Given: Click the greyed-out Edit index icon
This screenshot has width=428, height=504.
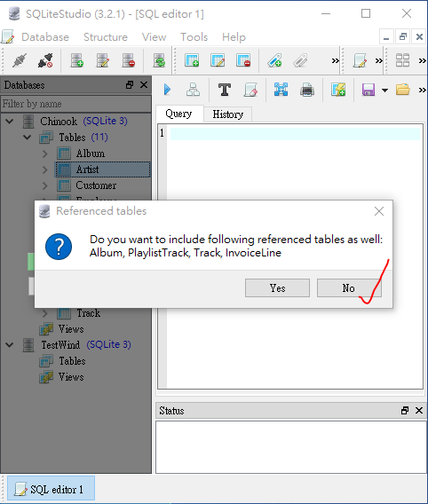Looking at the screenshot, I should coord(300,60).
